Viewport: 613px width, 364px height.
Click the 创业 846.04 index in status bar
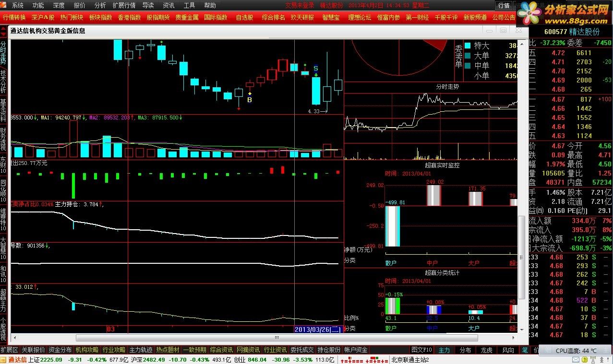coord(250,360)
